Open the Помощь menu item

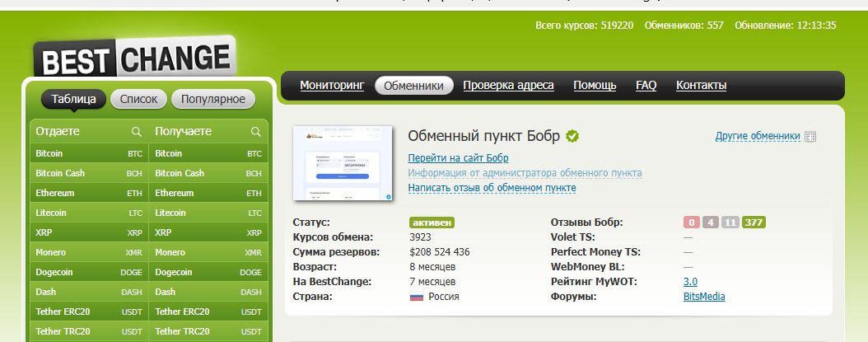(x=595, y=86)
